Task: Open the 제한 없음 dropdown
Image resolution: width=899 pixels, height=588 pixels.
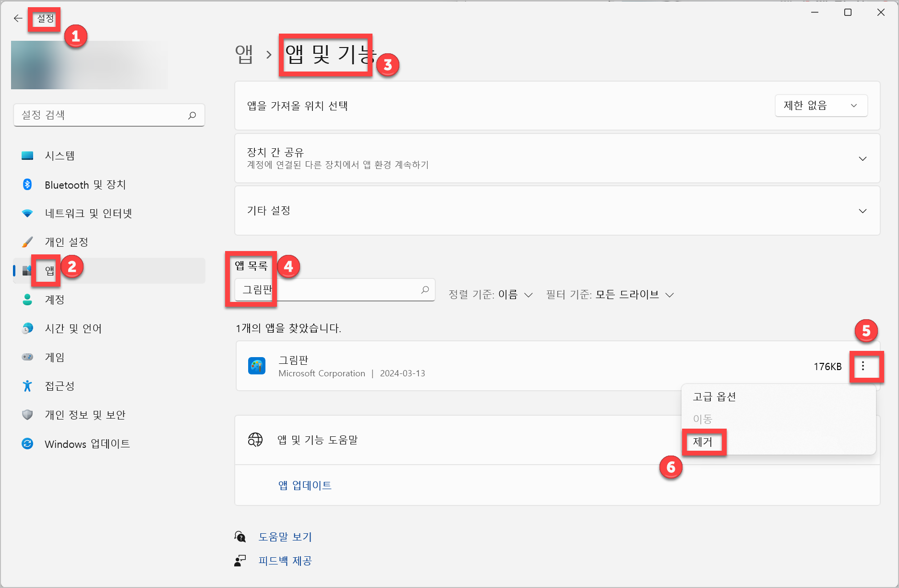Action: pos(821,106)
